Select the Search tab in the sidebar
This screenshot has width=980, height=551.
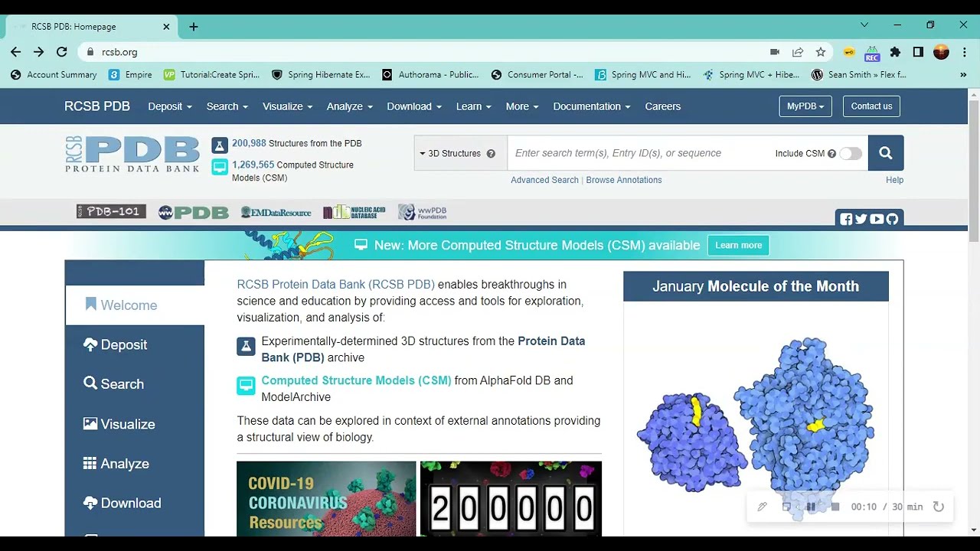point(135,384)
